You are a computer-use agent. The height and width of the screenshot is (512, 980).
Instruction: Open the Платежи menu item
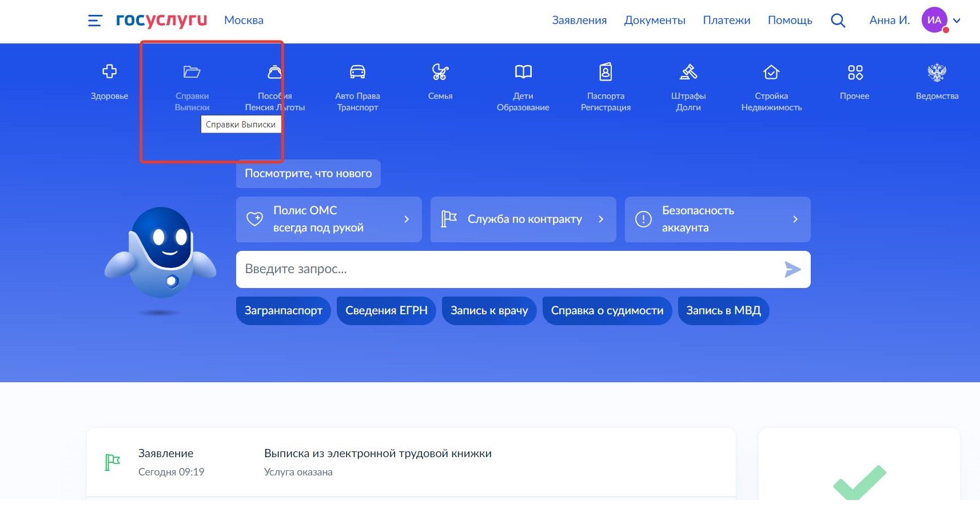point(727,20)
